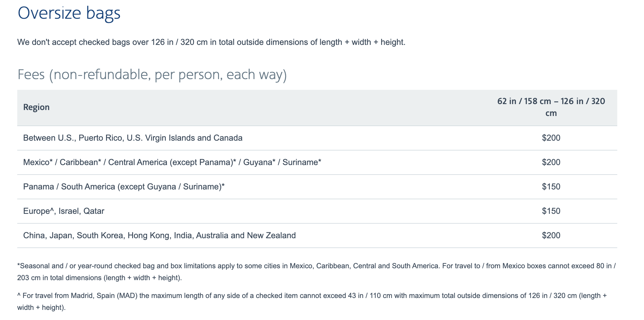The width and height of the screenshot is (644, 320).
Task: Click the Region column header
Action: point(36,107)
